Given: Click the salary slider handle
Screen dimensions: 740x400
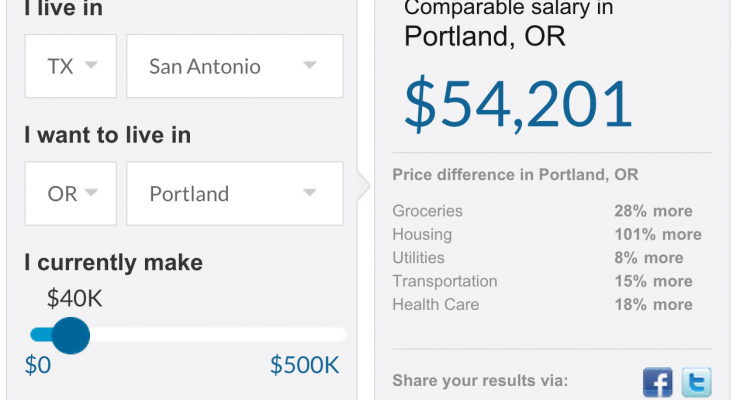Looking at the screenshot, I should point(71,335).
